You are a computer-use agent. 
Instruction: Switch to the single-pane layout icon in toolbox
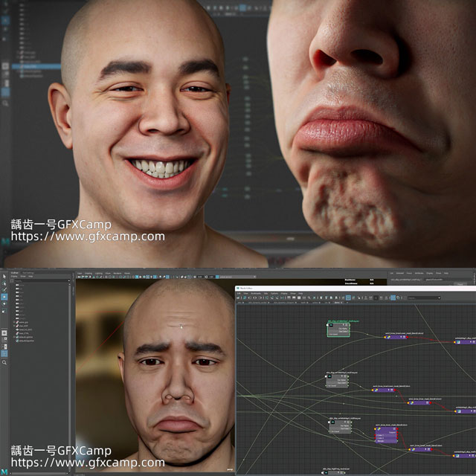pos(4,332)
